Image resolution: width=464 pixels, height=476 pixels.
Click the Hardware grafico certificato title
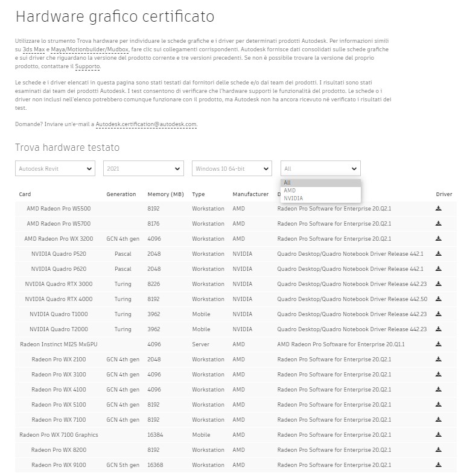pos(115,16)
